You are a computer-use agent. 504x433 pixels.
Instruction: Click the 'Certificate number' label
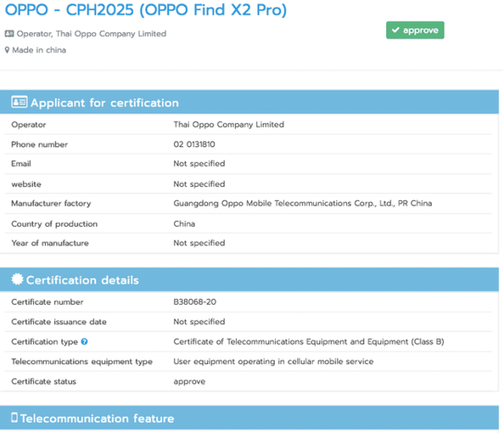(48, 302)
